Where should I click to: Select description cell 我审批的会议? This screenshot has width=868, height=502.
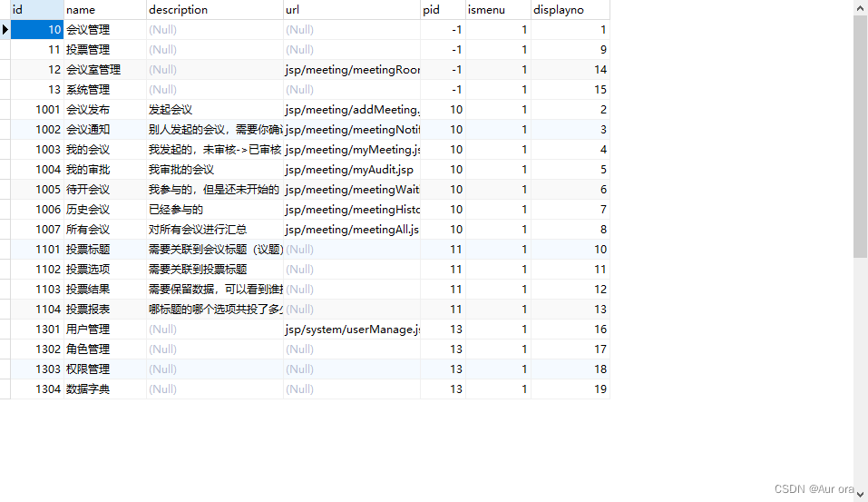point(215,170)
